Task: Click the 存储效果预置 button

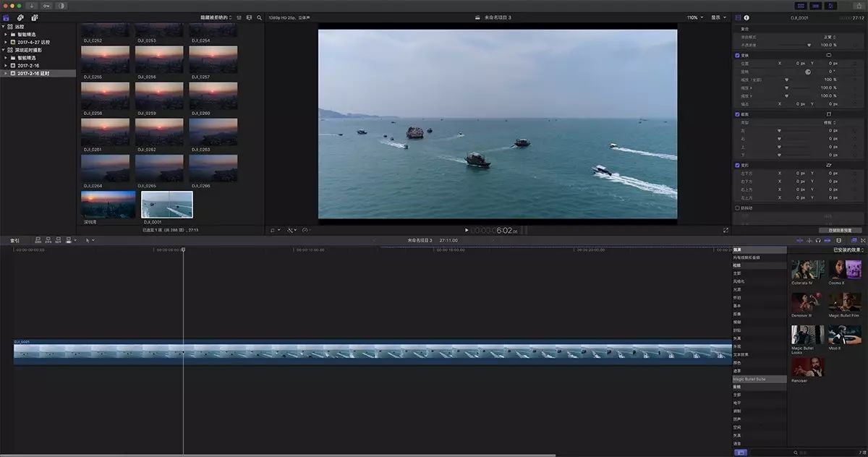Action: (840, 230)
